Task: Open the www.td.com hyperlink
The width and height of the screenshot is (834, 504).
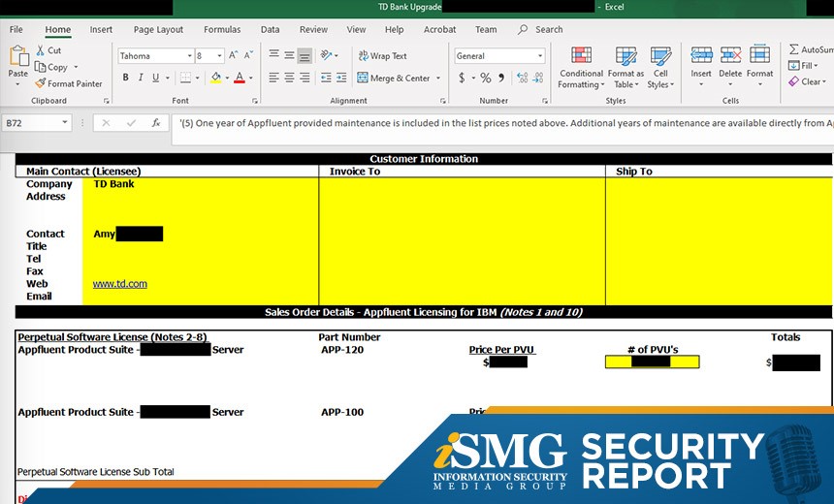Action: click(119, 284)
